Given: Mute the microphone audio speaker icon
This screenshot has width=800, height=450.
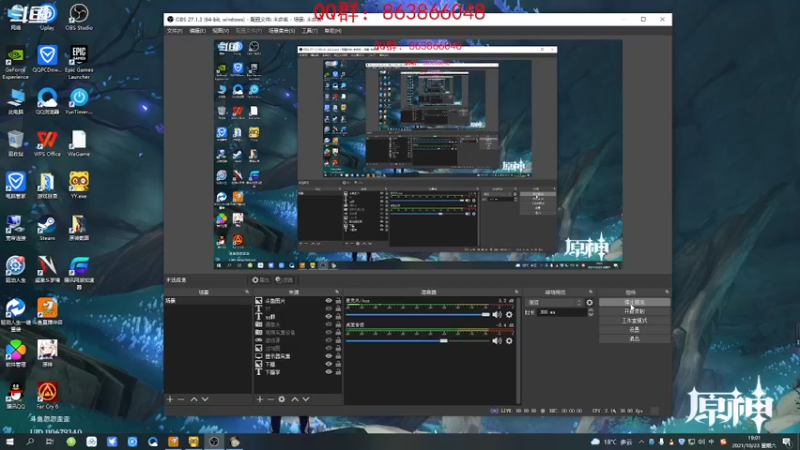Looking at the screenshot, I should click(497, 314).
